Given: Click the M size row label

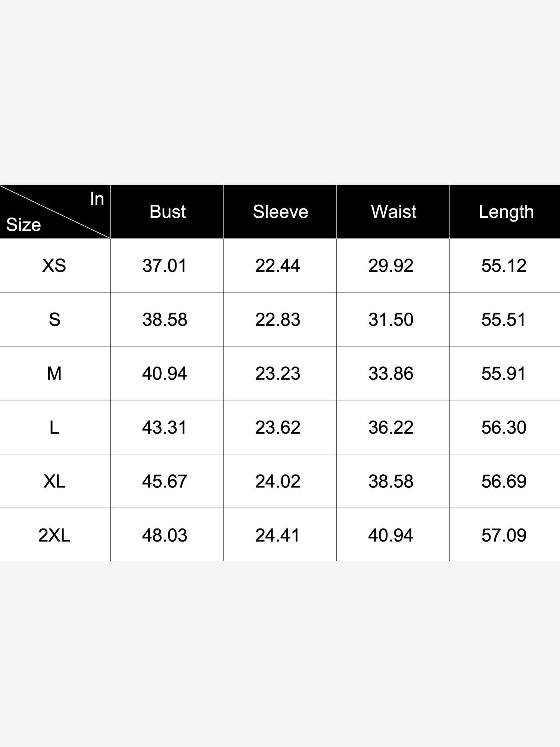Looking at the screenshot, I should (54, 373).
